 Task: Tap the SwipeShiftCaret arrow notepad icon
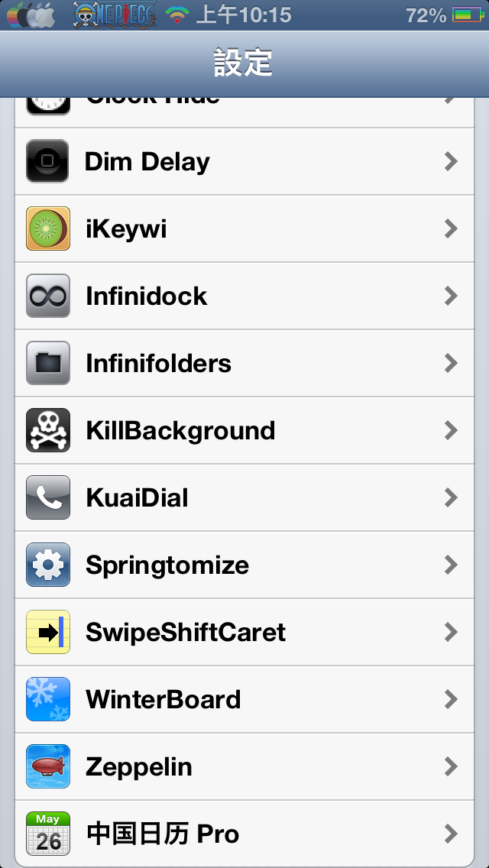(x=47, y=632)
